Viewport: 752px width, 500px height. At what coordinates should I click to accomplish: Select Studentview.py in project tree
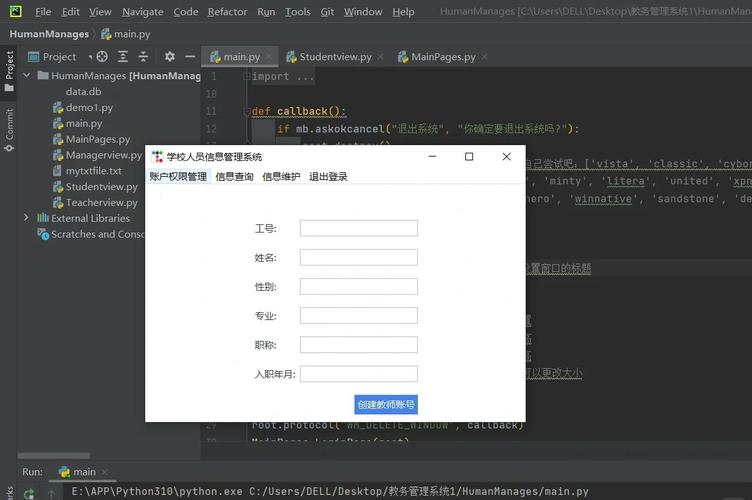pos(95,186)
